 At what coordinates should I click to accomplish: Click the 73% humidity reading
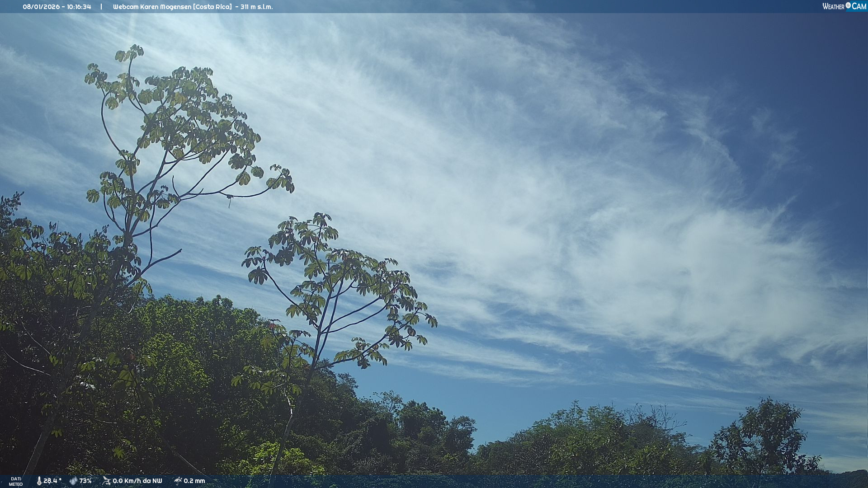pos(85,481)
